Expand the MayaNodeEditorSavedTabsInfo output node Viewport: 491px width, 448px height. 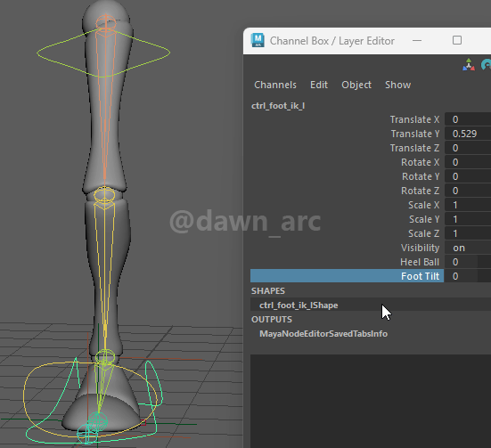pyautogui.click(x=323, y=333)
